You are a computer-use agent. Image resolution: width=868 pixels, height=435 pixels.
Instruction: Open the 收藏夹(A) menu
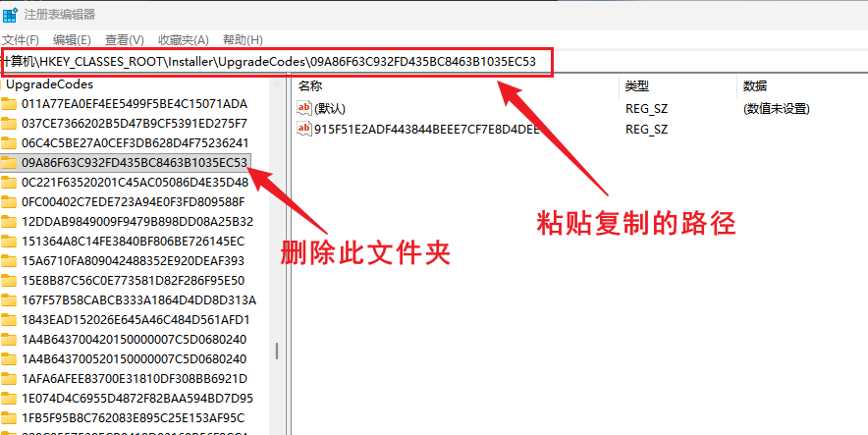tap(184, 39)
